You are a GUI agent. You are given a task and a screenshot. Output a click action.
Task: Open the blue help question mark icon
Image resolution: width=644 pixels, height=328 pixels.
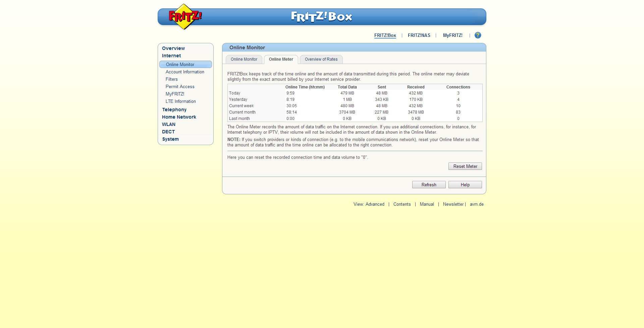click(x=478, y=35)
